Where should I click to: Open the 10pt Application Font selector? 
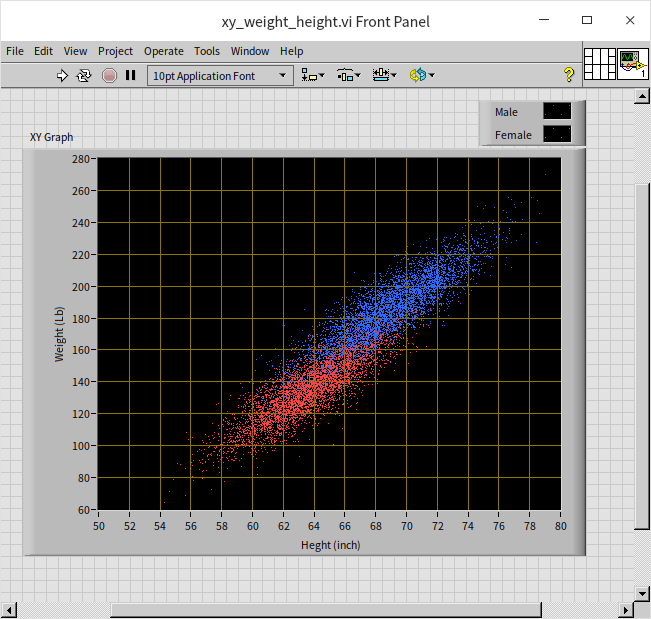tap(219, 75)
